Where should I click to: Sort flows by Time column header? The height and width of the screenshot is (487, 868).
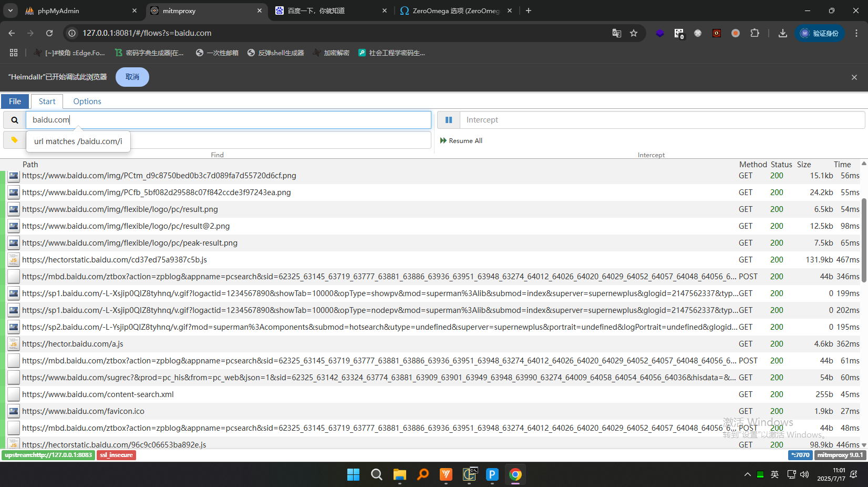tap(842, 164)
